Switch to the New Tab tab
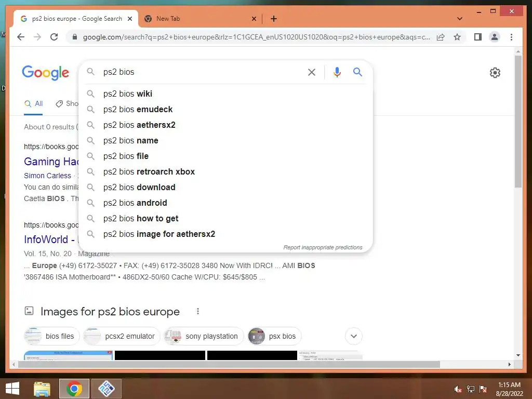The height and width of the screenshot is (399, 532). pos(200,19)
